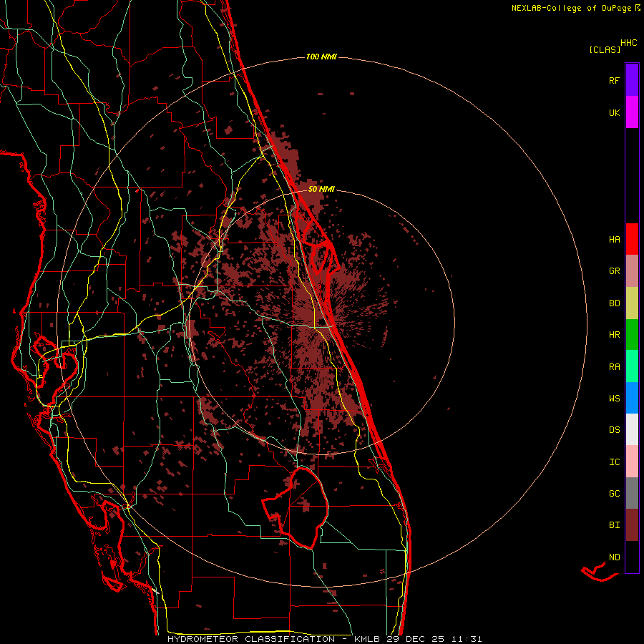Screen dimensions: 644x644
Task: Click the 50 NMI range ring label
Action: (321, 189)
